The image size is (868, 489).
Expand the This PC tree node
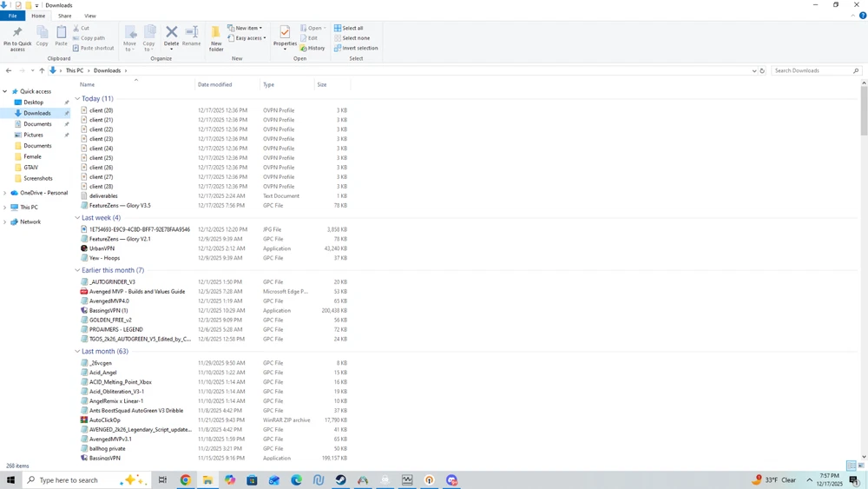click(x=5, y=207)
